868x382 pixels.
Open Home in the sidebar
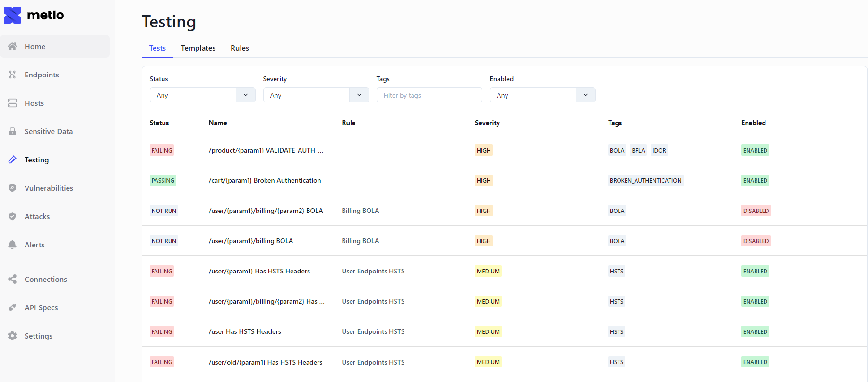click(x=55, y=46)
